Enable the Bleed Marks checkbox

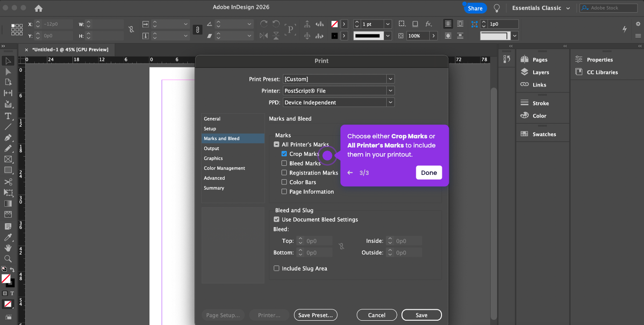[284, 163]
